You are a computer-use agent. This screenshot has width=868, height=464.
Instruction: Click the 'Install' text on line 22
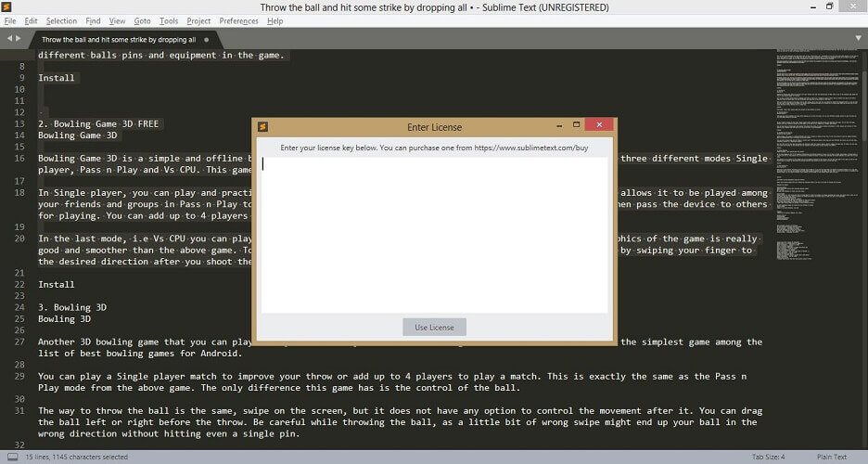pyautogui.click(x=57, y=285)
